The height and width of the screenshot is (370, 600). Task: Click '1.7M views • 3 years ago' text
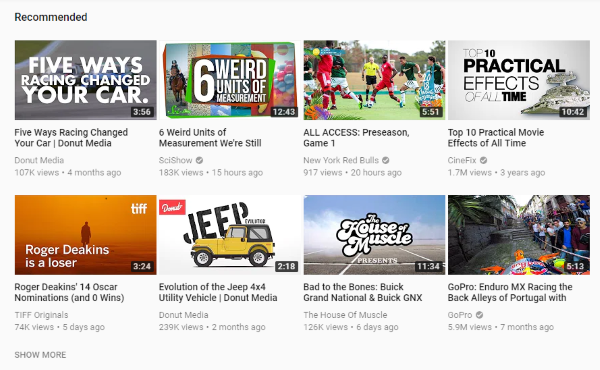point(496,173)
